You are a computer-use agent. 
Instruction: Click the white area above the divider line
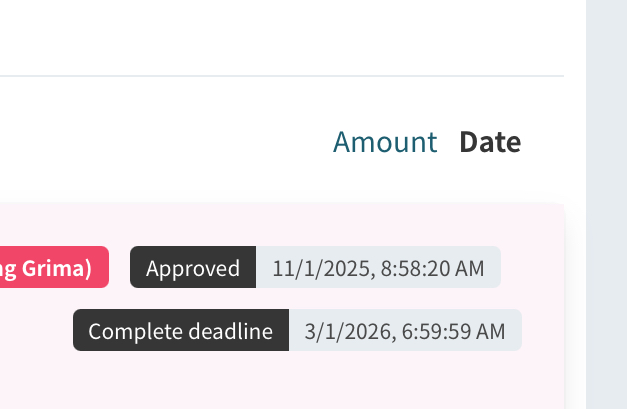pyautogui.click(x=280, y=35)
